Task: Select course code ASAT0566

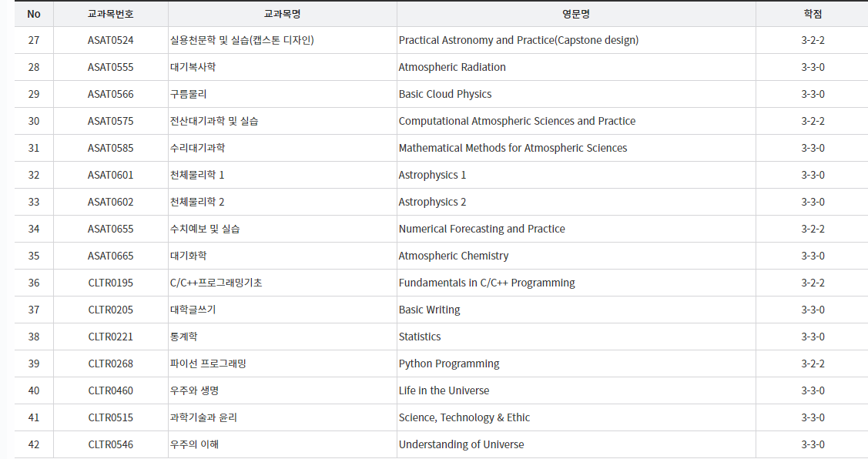Action: pos(111,94)
